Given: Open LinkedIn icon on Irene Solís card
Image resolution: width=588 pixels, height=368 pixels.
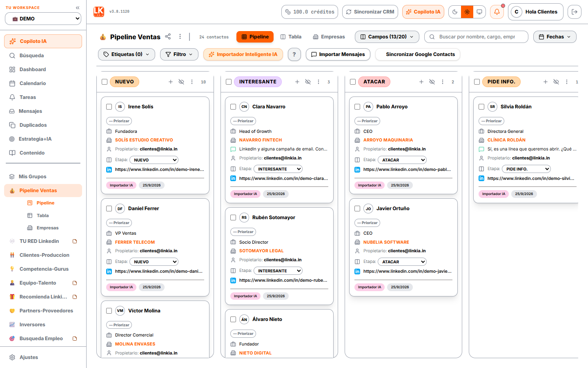Looking at the screenshot, I should pyautogui.click(x=109, y=170).
